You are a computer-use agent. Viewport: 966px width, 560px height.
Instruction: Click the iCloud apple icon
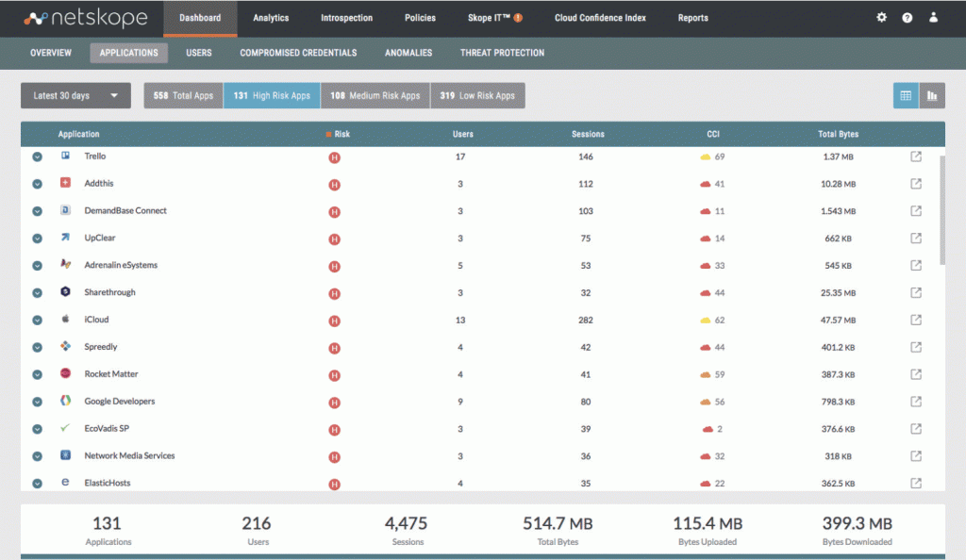65,319
